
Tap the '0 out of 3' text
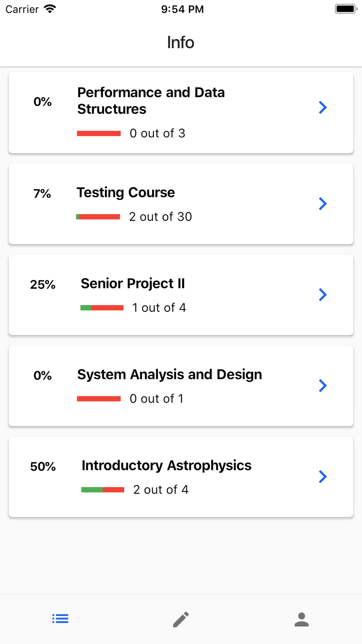tap(157, 133)
